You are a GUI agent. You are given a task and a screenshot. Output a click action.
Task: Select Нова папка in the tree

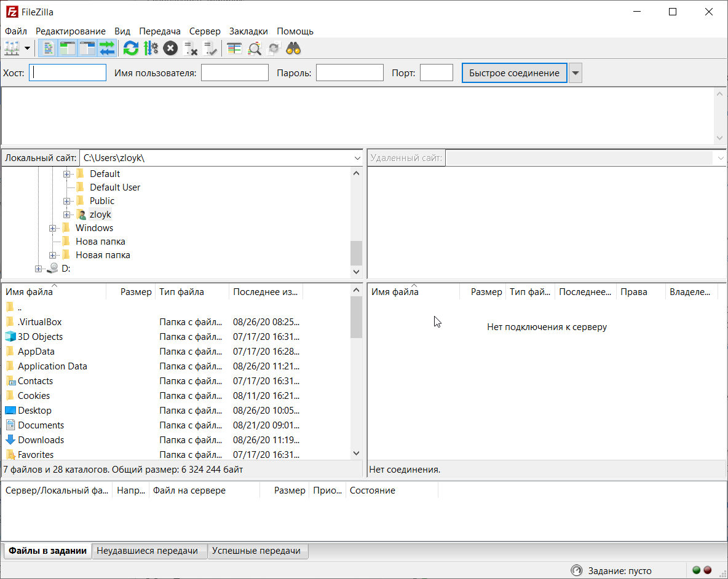pyautogui.click(x=100, y=242)
